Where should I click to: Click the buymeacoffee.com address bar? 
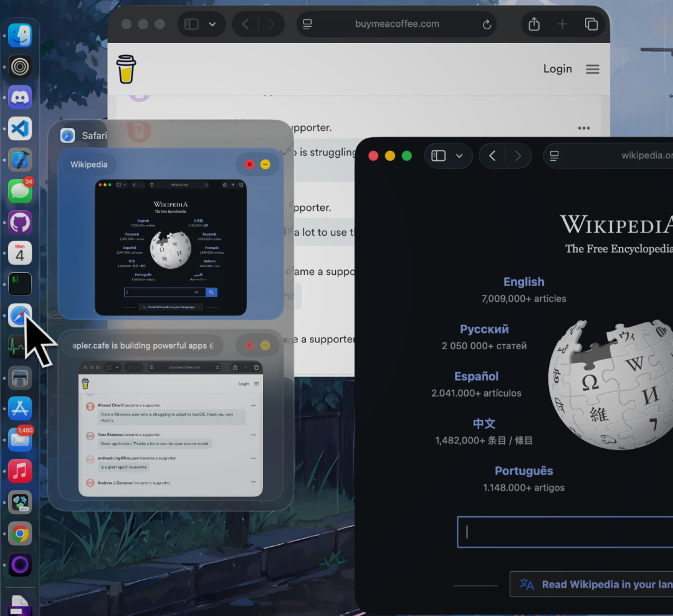click(x=397, y=24)
